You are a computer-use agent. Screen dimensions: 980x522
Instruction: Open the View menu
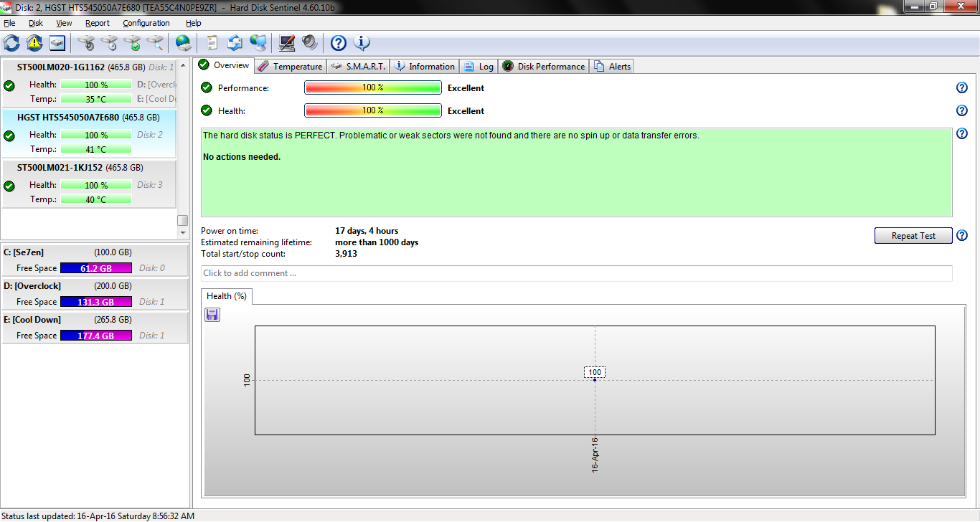tap(64, 23)
